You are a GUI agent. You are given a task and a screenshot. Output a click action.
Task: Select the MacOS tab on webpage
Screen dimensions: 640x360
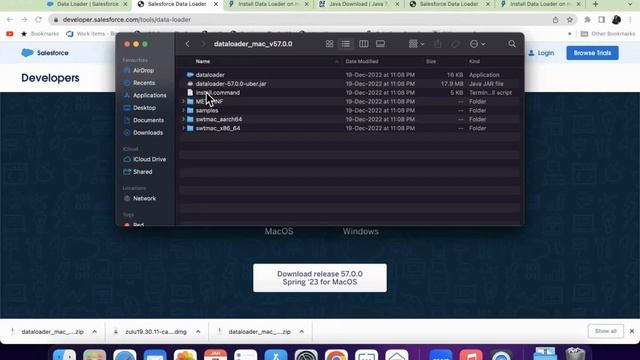(279, 231)
